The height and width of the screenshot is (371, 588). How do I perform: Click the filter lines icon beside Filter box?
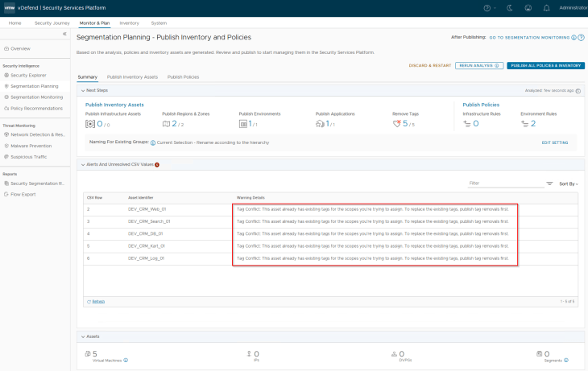549,183
